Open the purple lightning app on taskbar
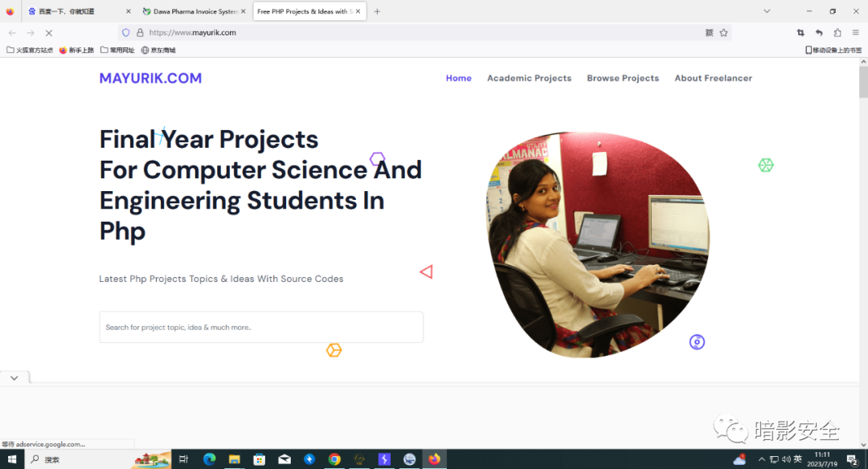 tap(384, 459)
